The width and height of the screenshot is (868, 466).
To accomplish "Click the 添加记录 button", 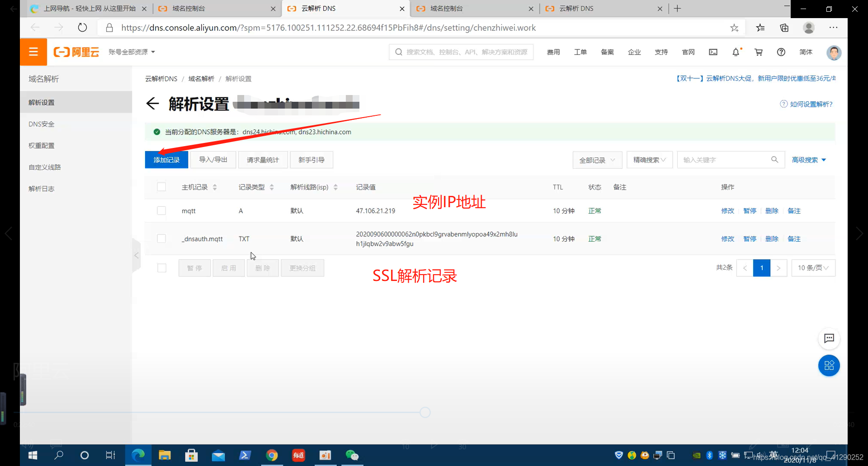I will pos(166,159).
